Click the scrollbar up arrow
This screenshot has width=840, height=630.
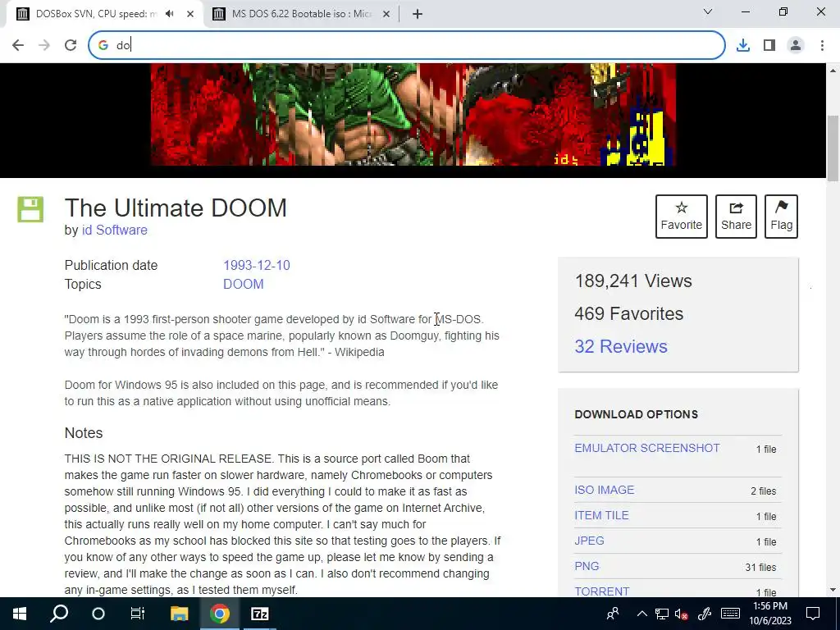point(833,71)
